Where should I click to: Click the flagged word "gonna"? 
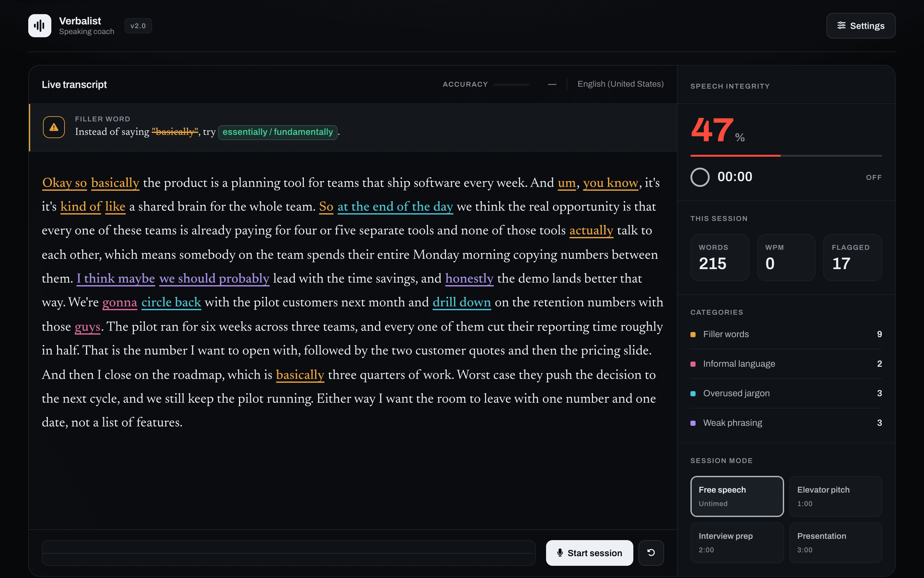pos(119,302)
